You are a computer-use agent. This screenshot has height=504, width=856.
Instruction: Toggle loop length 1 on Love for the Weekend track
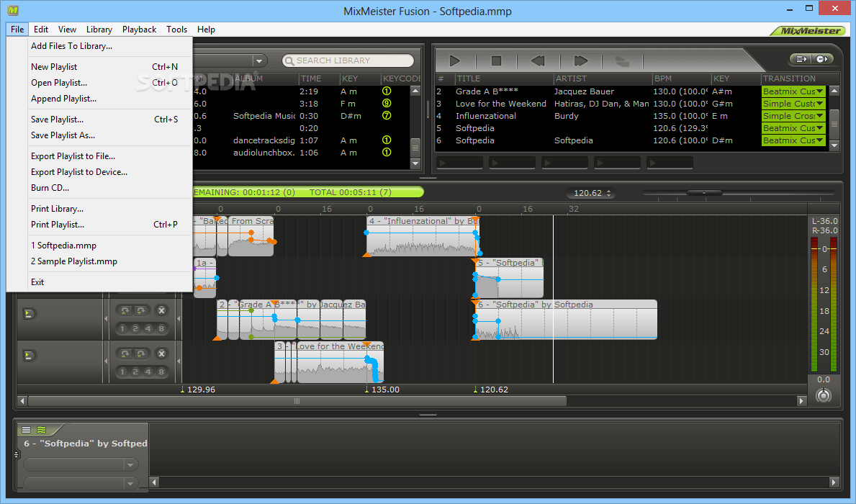122,372
